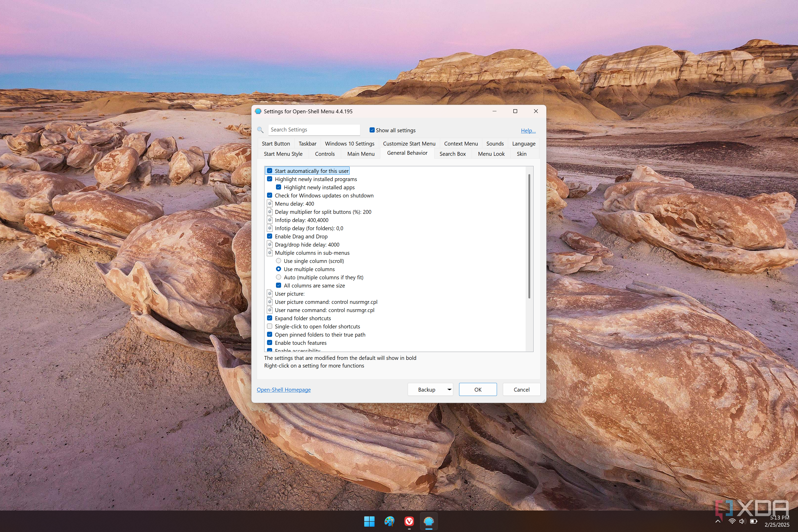Click the Multiple columns in sub-menus icon
Image resolution: width=798 pixels, height=532 pixels.
coord(270,252)
